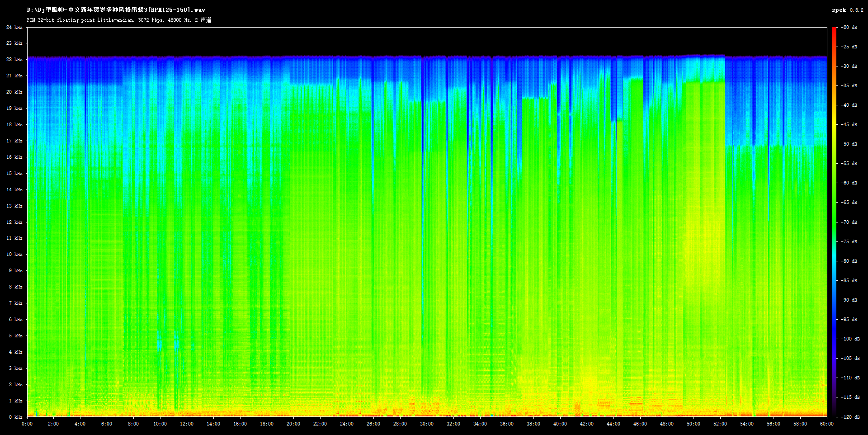
Task: Click the -120 dB scale label
Action: 849,417
